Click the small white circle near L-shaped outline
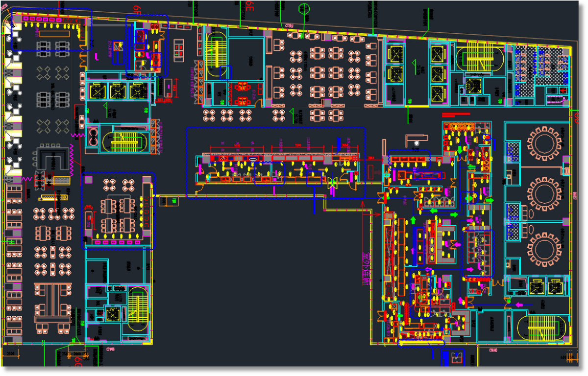Viewport: 588px width, 376px height. (x=416, y=143)
